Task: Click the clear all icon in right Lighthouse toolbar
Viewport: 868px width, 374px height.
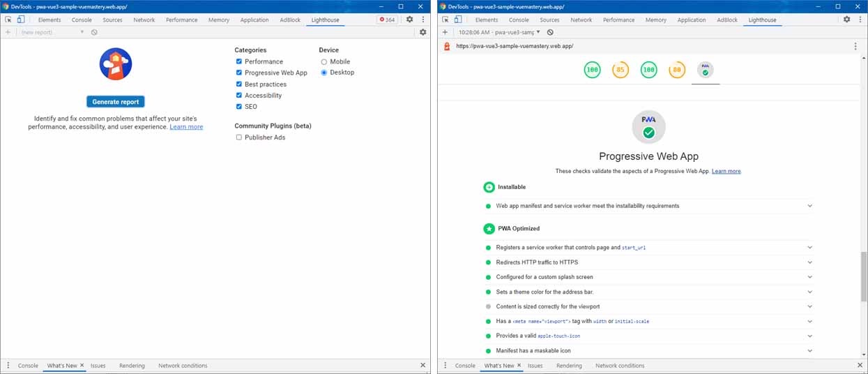Action: [x=550, y=32]
